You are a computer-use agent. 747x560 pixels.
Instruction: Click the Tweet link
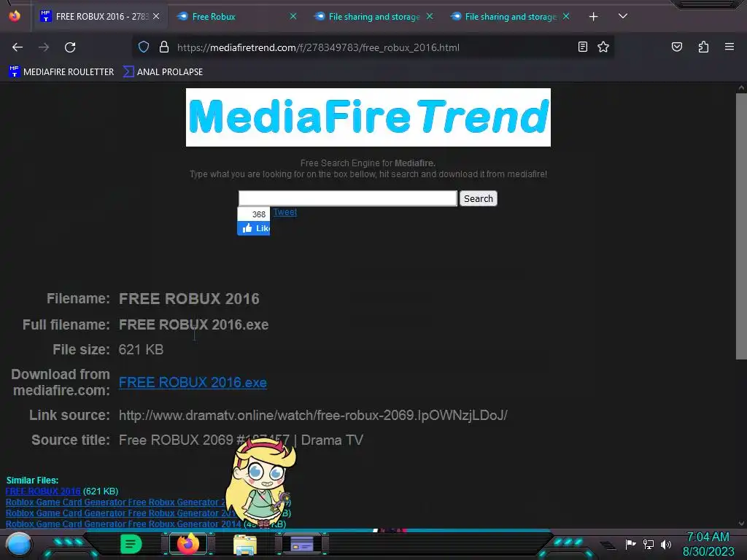pos(285,212)
